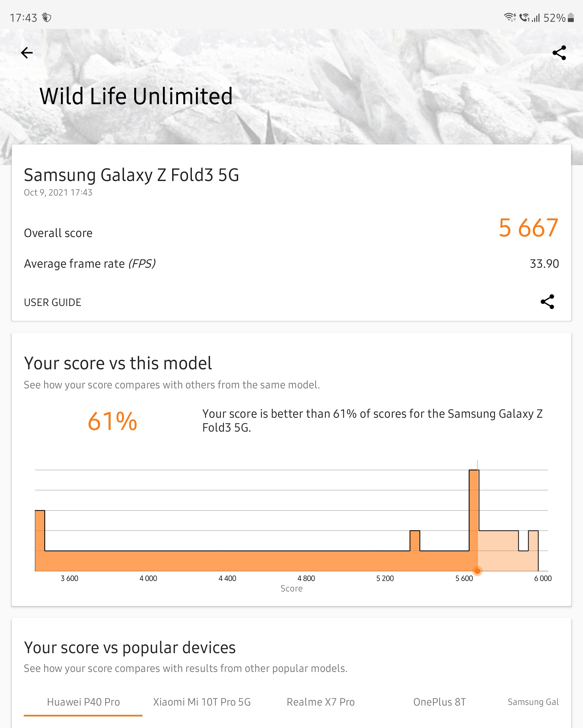The image size is (583, 728).
Task: Switch to Realme X7 Pro tab
Action: [x=320, y=702]
